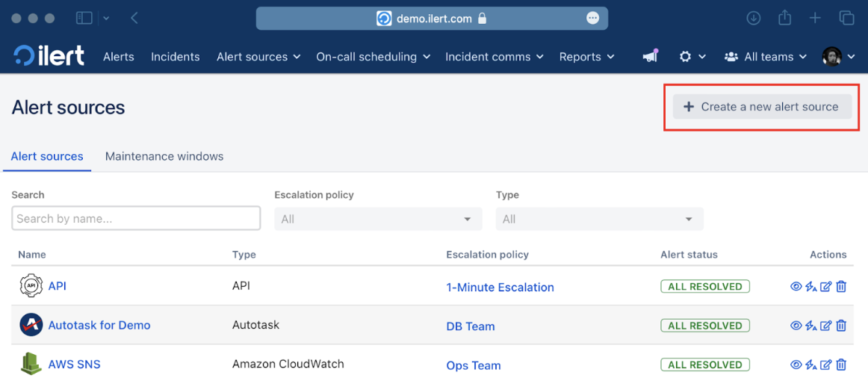Click the Autotask for Demo logo icon
This screenshot has width=868, height=381.
tap(31, 325)
